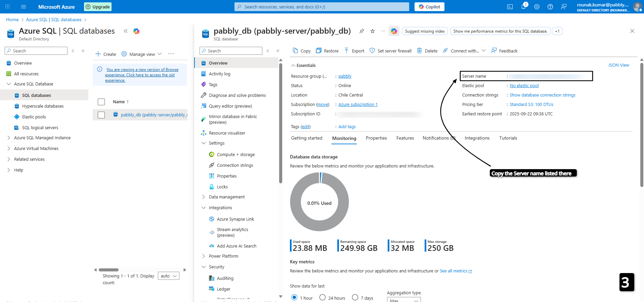Click the Delete database trash icon

(x=420, y=51)
